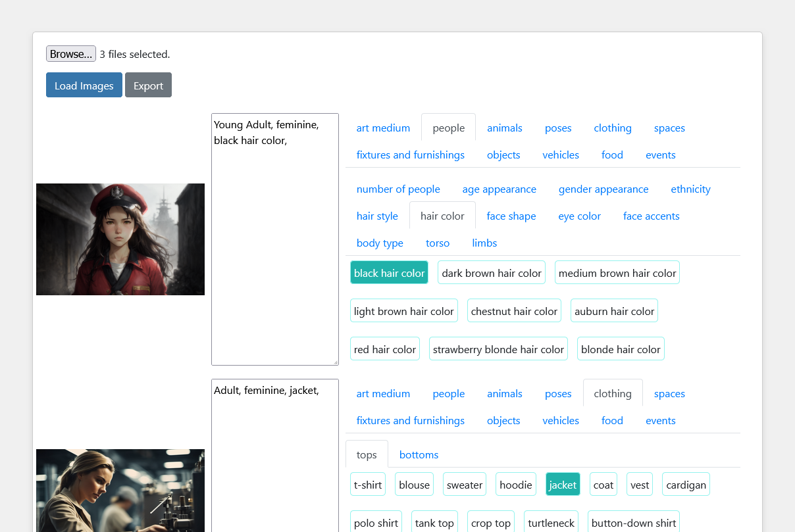Toggle the vest tag
This screenshot has height=532, width=795.
[640, 485]
